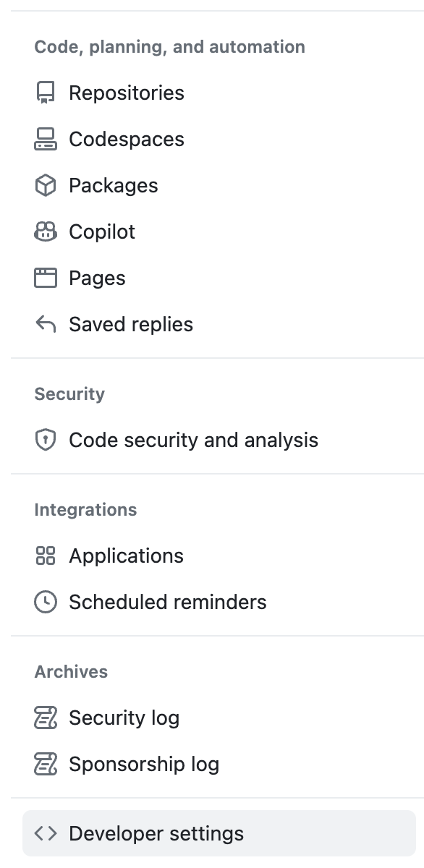The width and height of the screenshot is (424, 868).
Task: Click the Scheduled reminders clock icon
Action: click(x=46, y=602)
